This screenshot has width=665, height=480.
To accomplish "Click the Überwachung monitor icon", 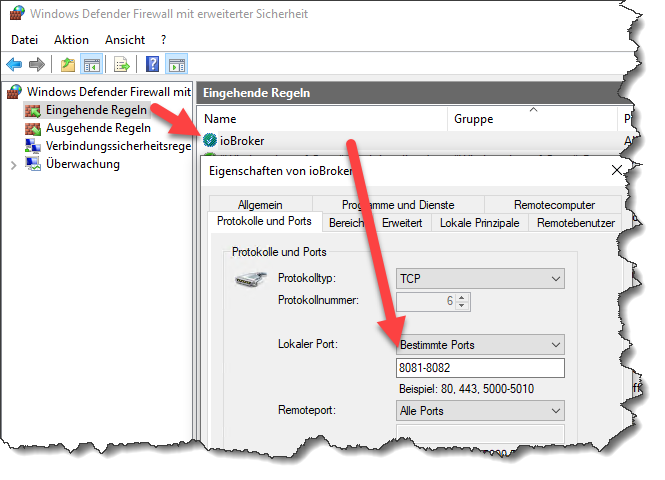I will click(33, 164).
